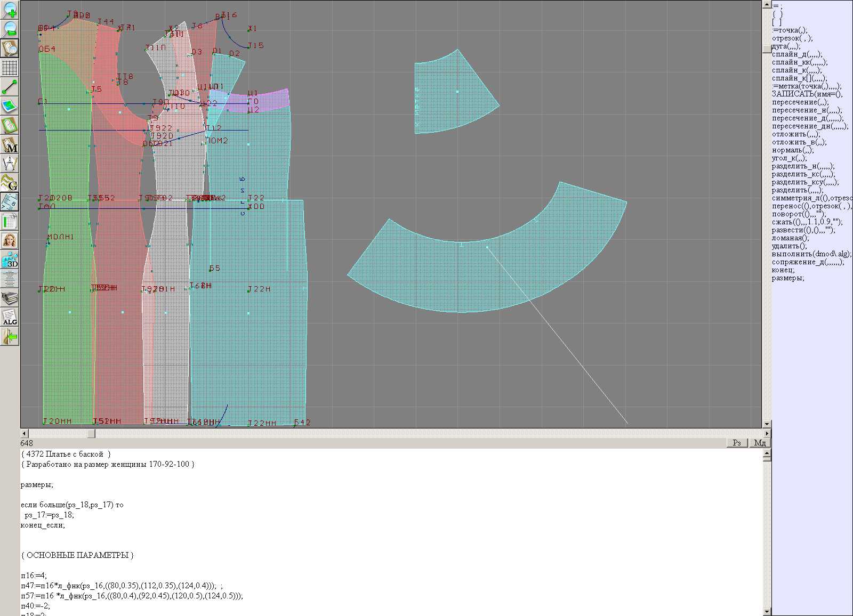Screen dimensions: 853x616
Task: Click the exit door icon
Action: coord(10,336)
